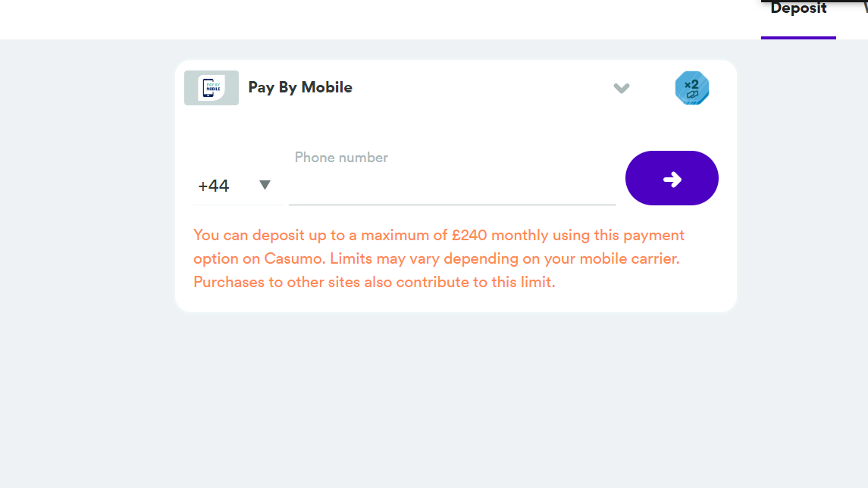Click 'You can deposit up to' text

click(260, 235)
